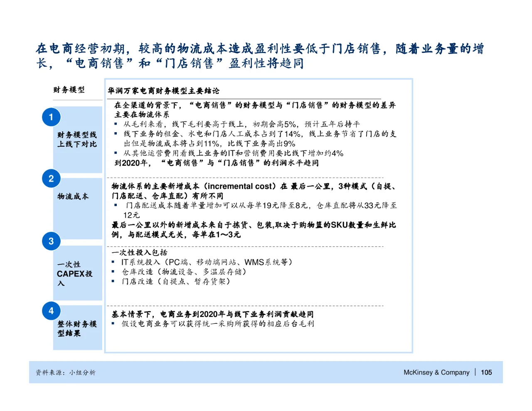Click the bullet marker beside IT系统投入
Viewport: 532px width, 411px height.
pyautogui.click(x=112, y=262)
